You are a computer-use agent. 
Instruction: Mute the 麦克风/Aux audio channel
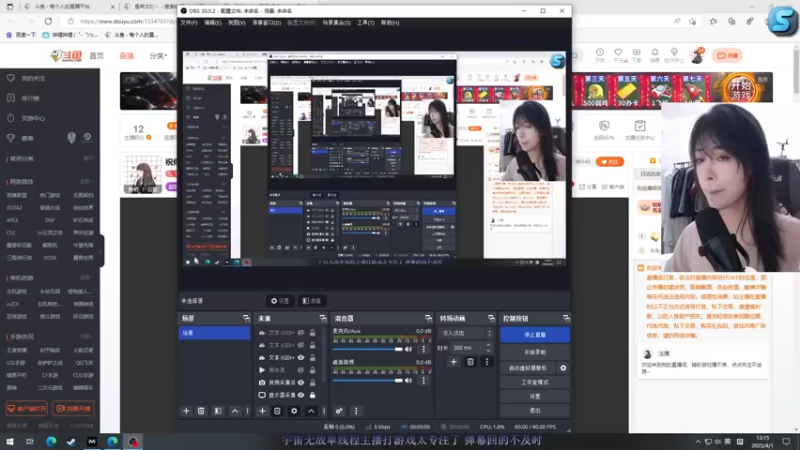(408, 349)
